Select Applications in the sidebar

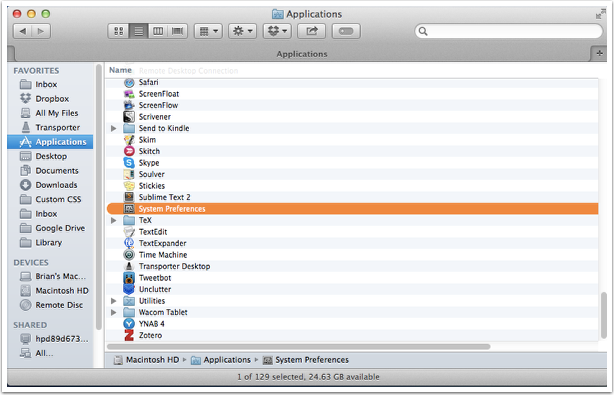tap(50, 142)
